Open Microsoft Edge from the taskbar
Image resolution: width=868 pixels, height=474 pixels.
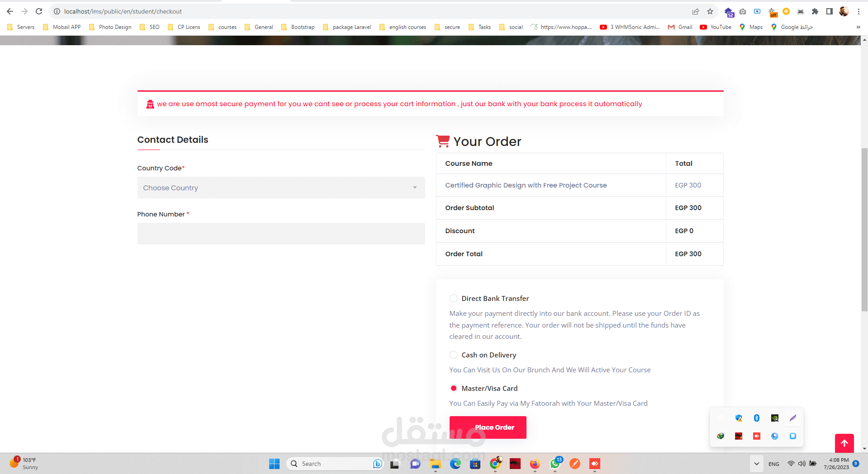click(x=455, y=464)
